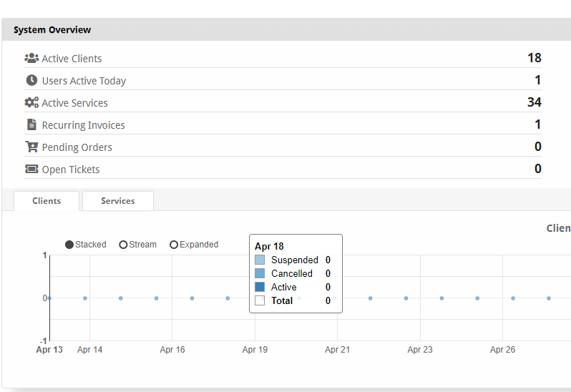Click the Recurring Invoices document icon

click(x=31, y=124)
